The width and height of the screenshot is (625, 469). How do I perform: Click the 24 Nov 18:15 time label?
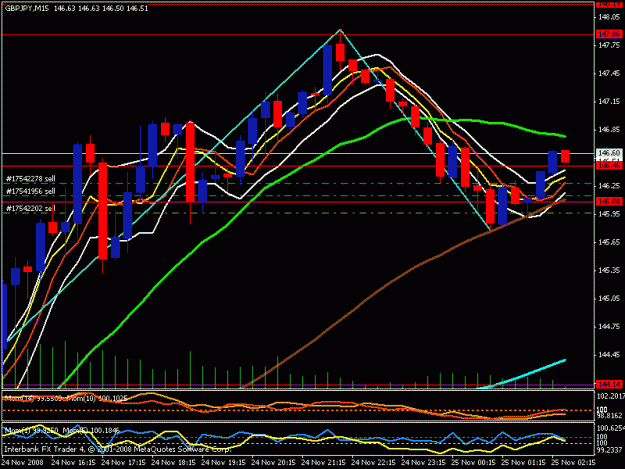(173, 462)
